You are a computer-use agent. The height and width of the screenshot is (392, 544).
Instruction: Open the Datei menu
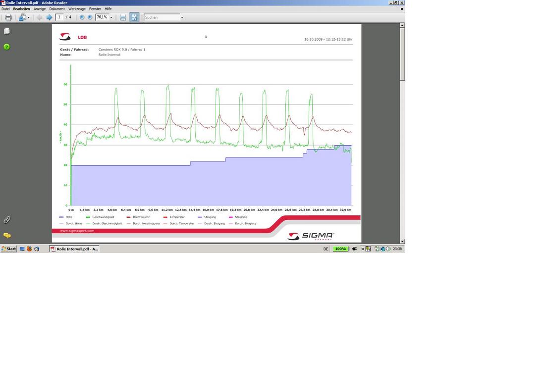pos(5,9)
